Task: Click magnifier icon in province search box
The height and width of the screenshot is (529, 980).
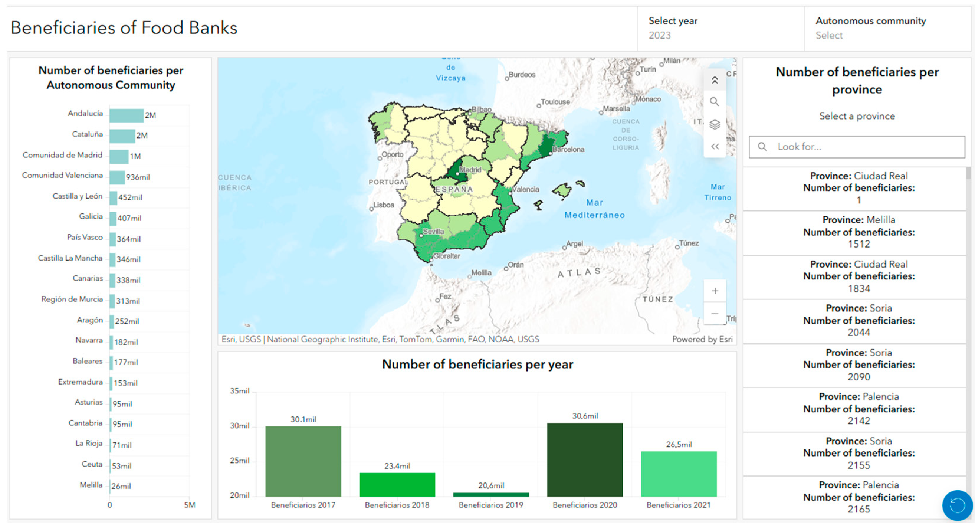Action: pyautogui.click(x=762, y=147)
